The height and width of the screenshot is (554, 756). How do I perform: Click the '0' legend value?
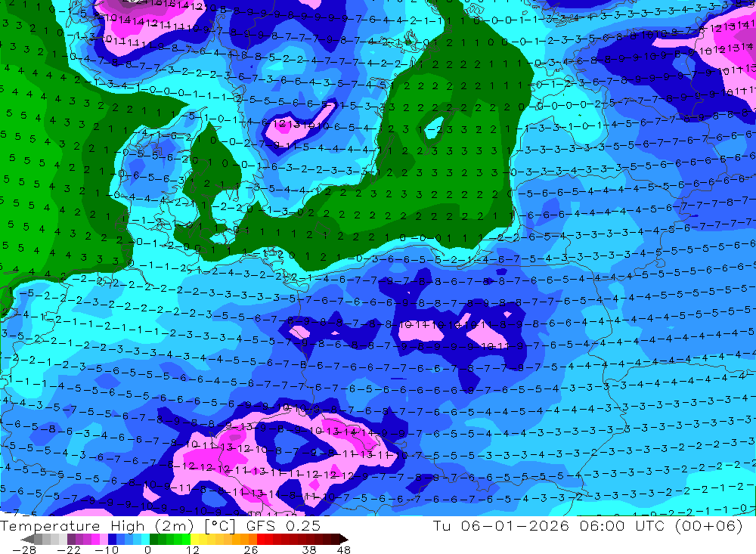click(x=147, y=549)
